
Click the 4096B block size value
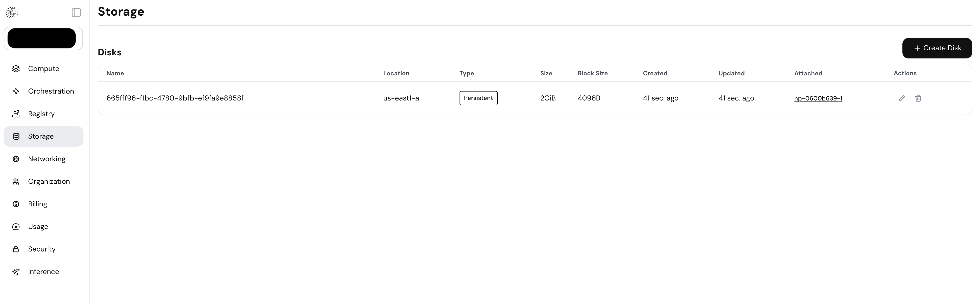589,98
